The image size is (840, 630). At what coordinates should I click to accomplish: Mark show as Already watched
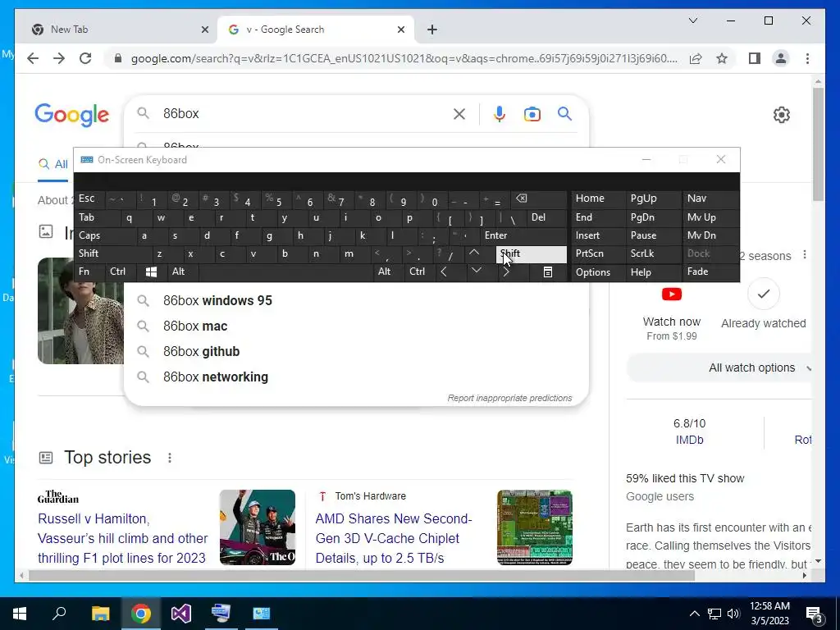click(764, 304)
